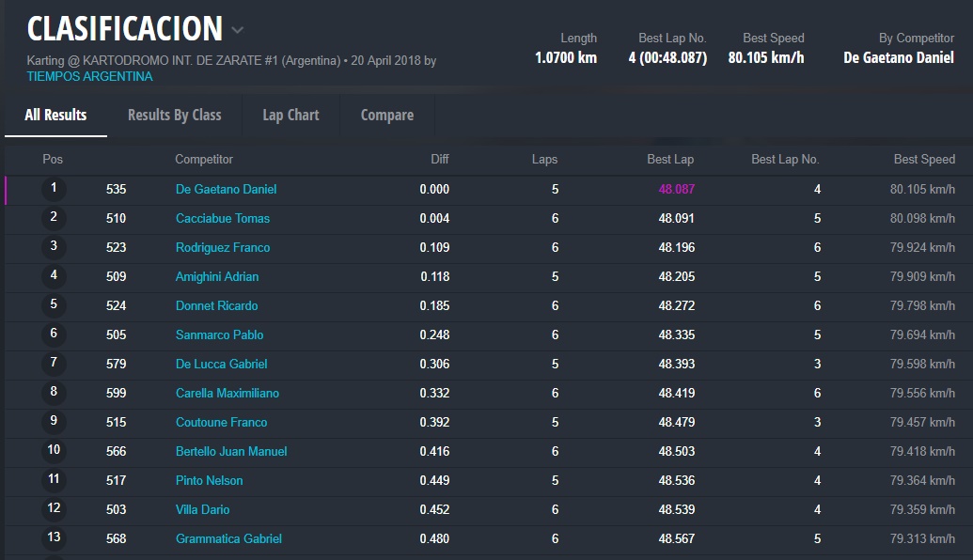Screen dimensions: 973x560
Task: Open Sanmarco Pablo's profile link
Action: 219,334
